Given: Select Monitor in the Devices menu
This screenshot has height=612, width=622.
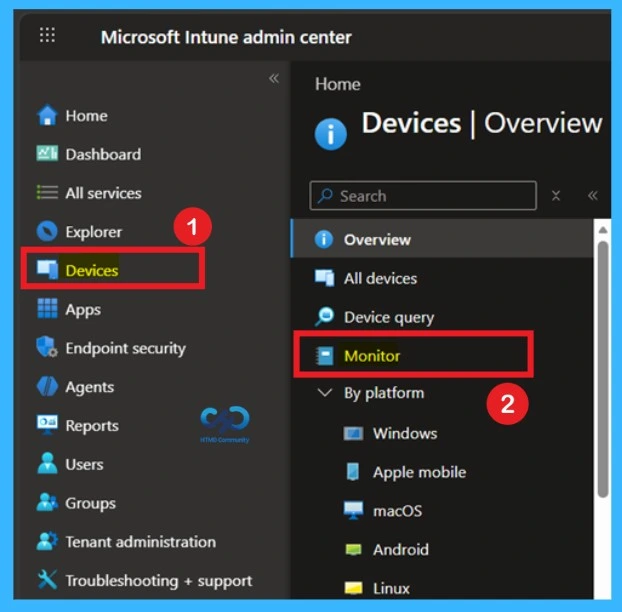Looking at the screenshot, I should [x=372, y=356].
